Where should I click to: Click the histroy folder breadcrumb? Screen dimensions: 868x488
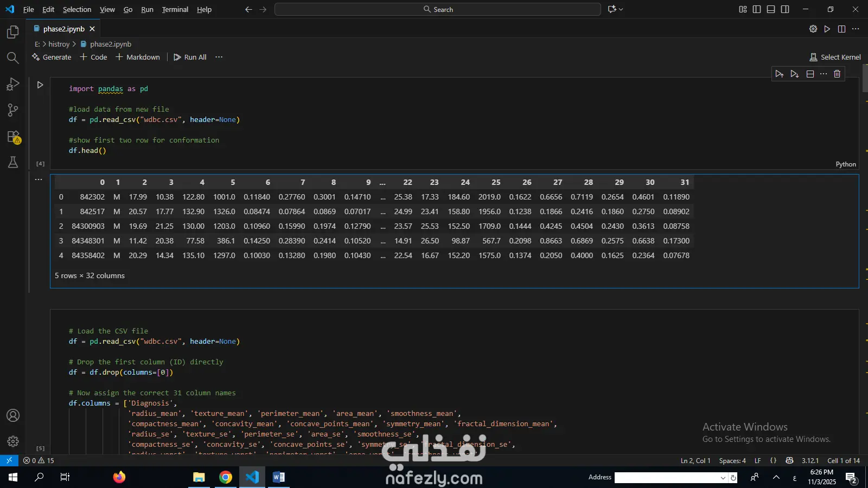[59, 44]
